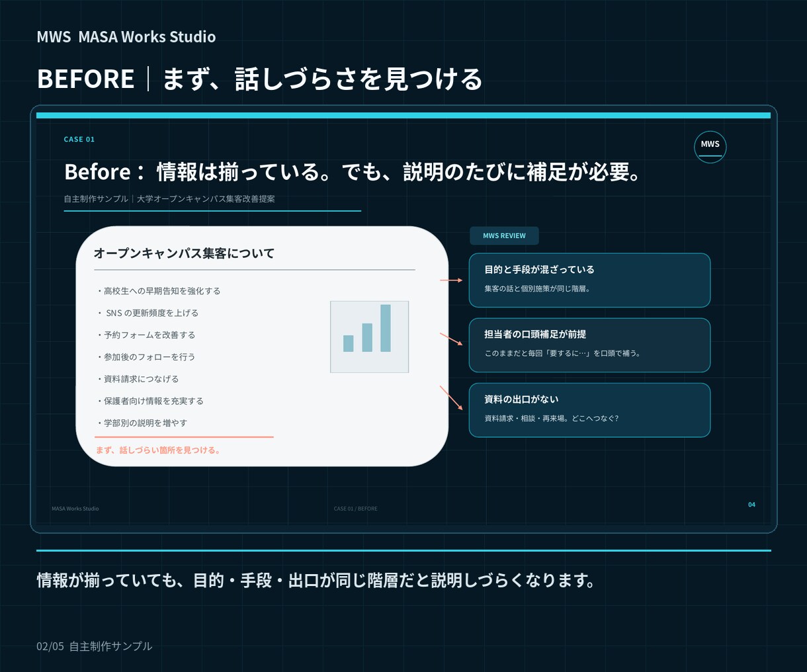Click text このままだと毎回「要するに…」を口頭で補う。
This screenshot has width=807, height=672.
click(563, 353)
